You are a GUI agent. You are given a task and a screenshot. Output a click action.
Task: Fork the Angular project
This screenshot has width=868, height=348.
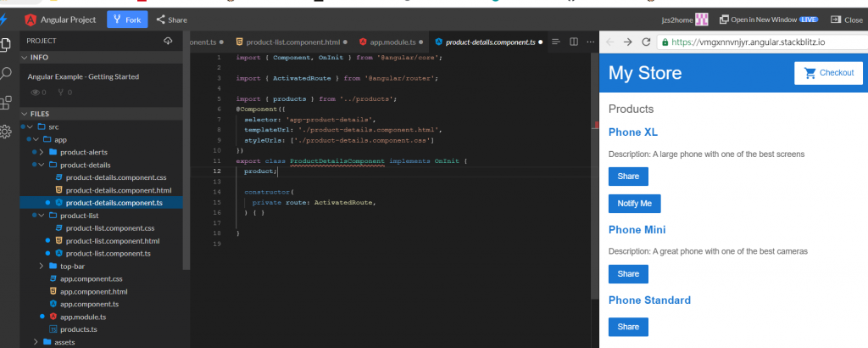(127, 20)
